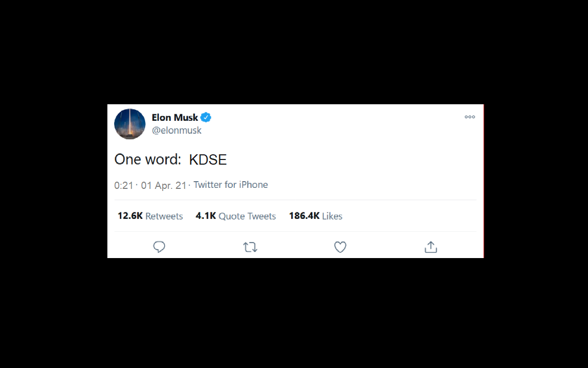Open Elon Musk's rocket profile picture

click(130, 124)
